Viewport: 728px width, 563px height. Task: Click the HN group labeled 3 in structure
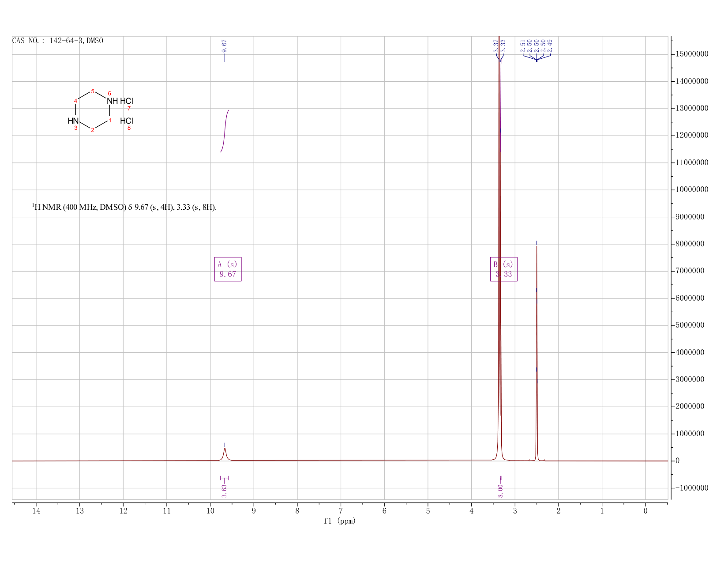pyautogui.click(x=73, y=121)
